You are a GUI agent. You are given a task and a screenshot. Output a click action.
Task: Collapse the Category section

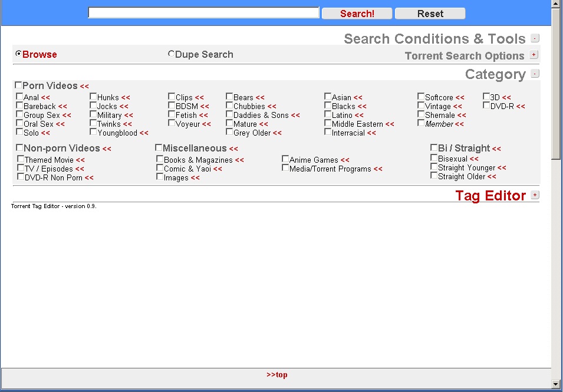pyautogui.click(x=535, y=74)
